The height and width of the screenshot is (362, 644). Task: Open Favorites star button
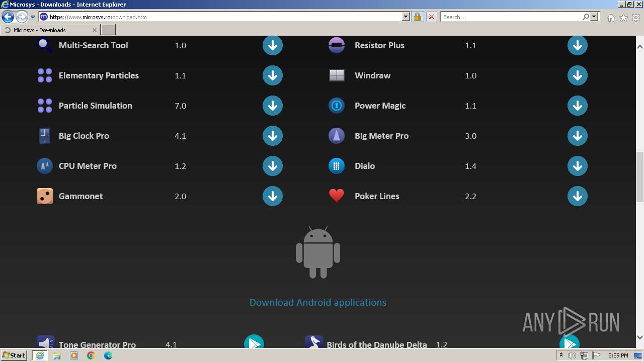623,18
